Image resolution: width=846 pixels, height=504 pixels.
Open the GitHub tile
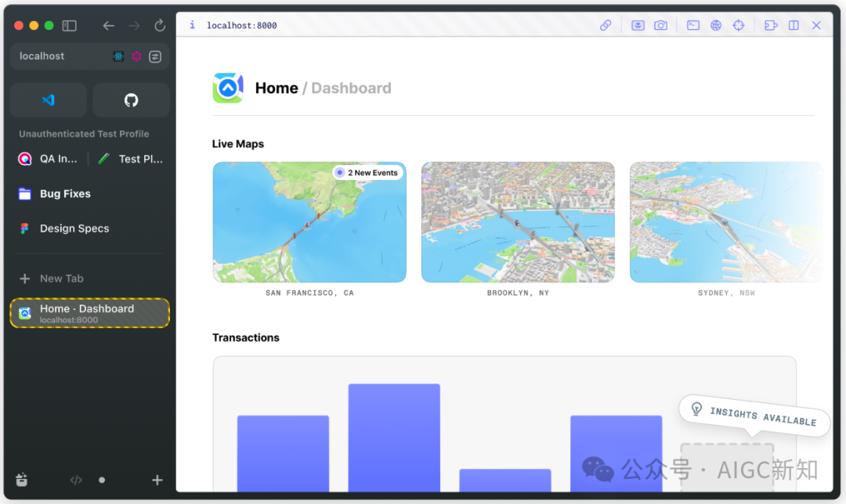click(131, 99)
